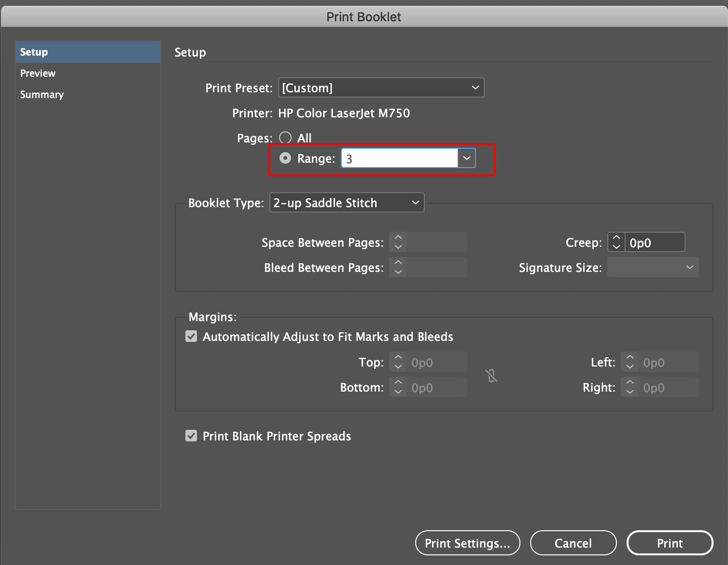Expand the Signature Size dropdown
The width and height of the screenshot is (728, 565).
point(689,267)
